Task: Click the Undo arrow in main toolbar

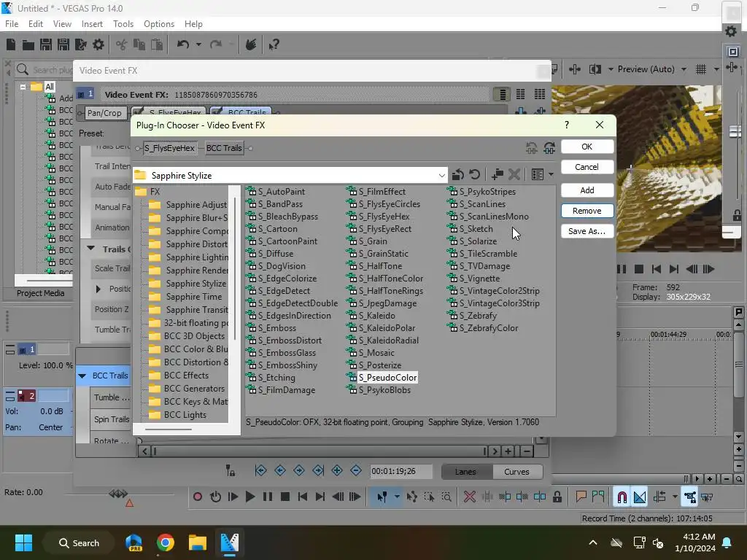Action: [x=183, y=44]
